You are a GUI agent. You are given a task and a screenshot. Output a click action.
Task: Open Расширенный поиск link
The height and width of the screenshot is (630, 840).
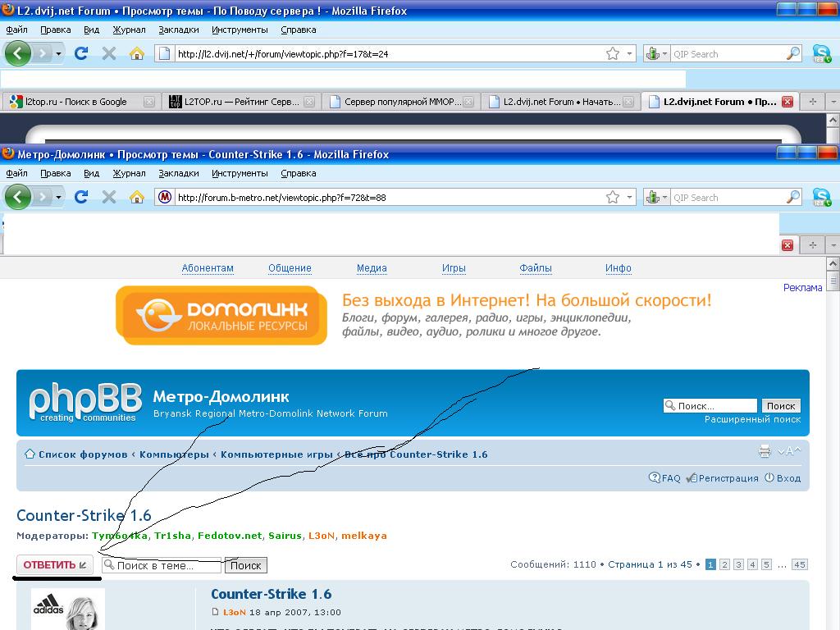752,419
